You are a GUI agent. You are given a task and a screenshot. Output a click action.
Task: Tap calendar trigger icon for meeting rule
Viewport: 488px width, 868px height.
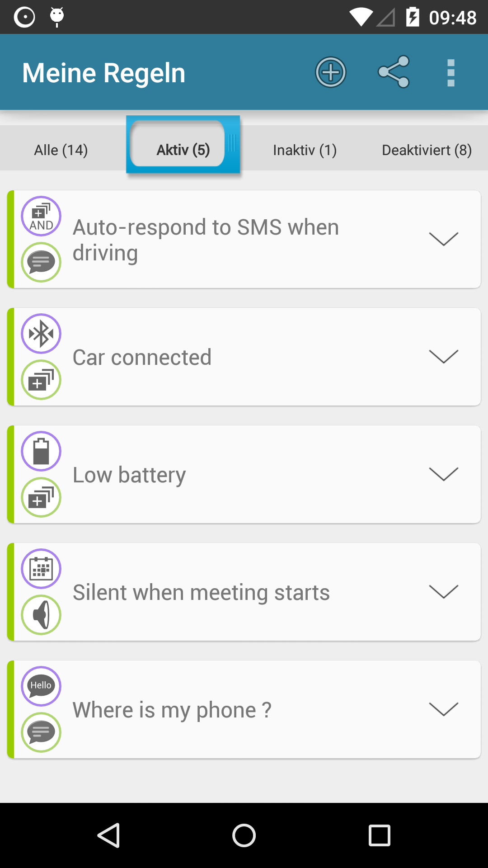[41, 569]
